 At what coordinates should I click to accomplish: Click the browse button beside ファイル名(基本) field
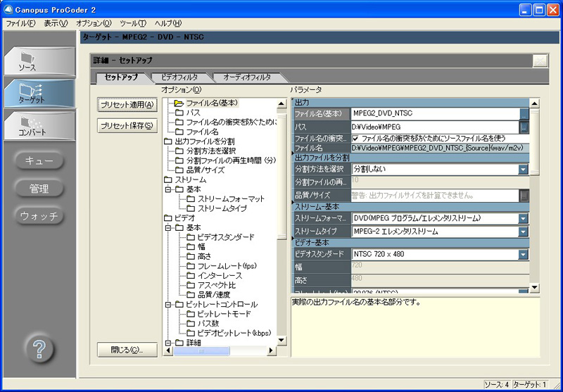(x=524, y=113)
